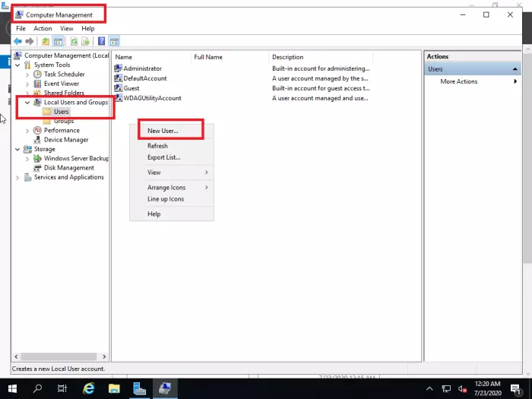
Task: Collapse the Storage tree node
Action: click(17, 149)
